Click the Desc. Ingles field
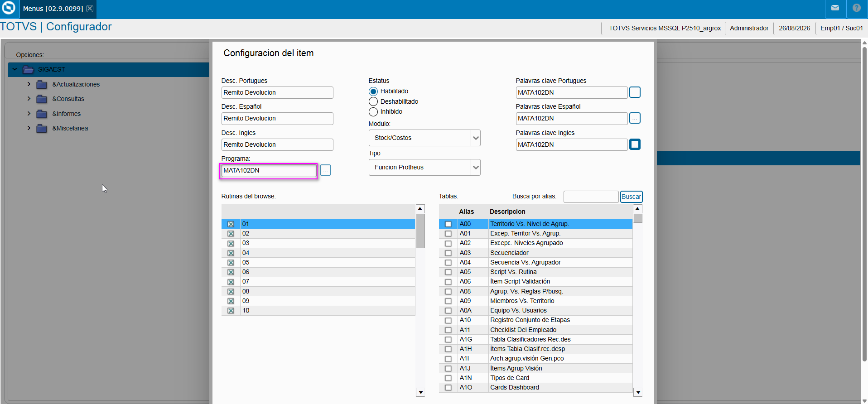The width and height of the screenshot is (868, 404). click(x=277, y=144)
